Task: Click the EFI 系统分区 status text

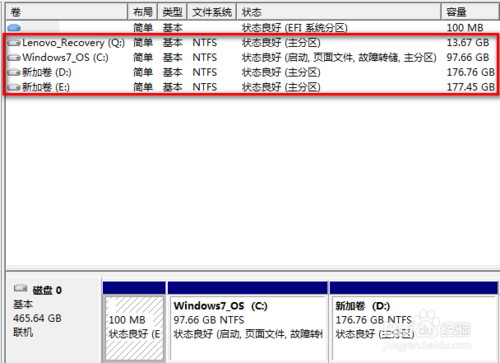Action: click(295, 28)
